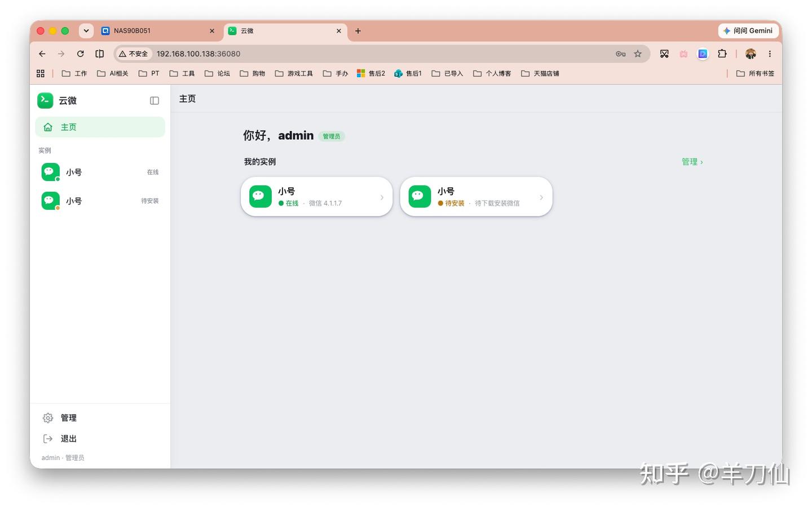Open the 论坛 bookmark folder
812x508 pixels.
coord(217,73)
